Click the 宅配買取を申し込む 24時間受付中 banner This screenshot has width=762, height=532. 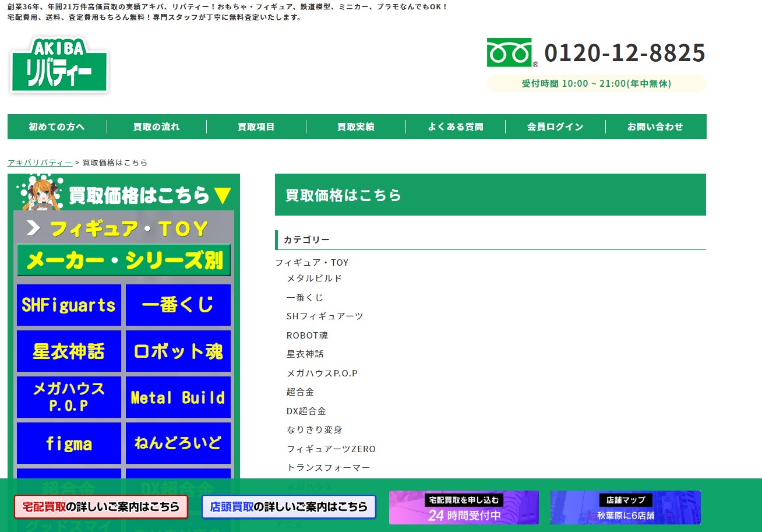[464, 508]
